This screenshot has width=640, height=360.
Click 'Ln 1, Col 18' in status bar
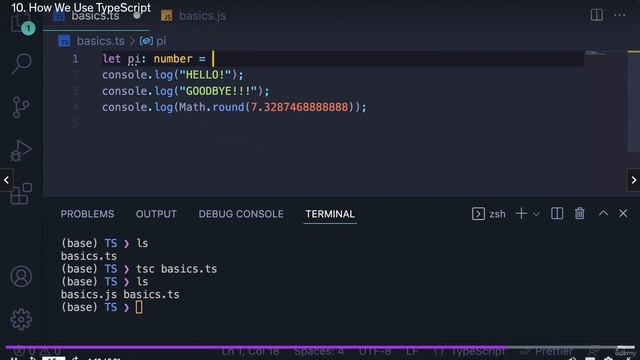(250, 351)
